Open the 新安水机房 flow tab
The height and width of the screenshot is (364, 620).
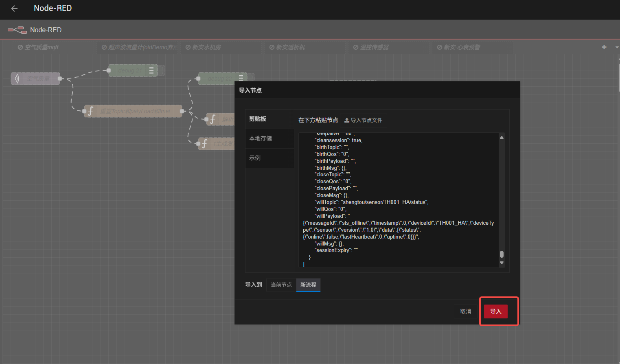[206, 47]
